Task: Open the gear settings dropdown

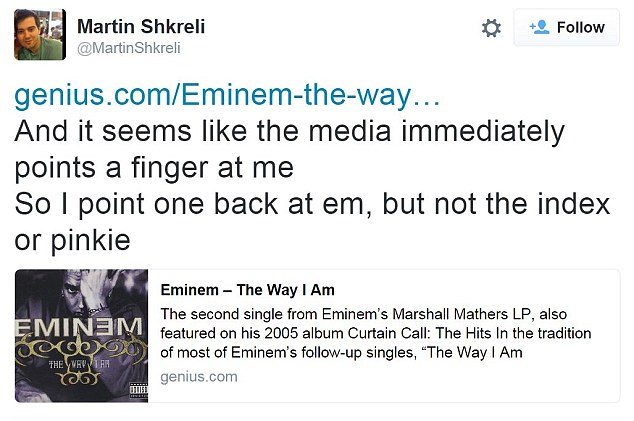Action: click(491, 28)
